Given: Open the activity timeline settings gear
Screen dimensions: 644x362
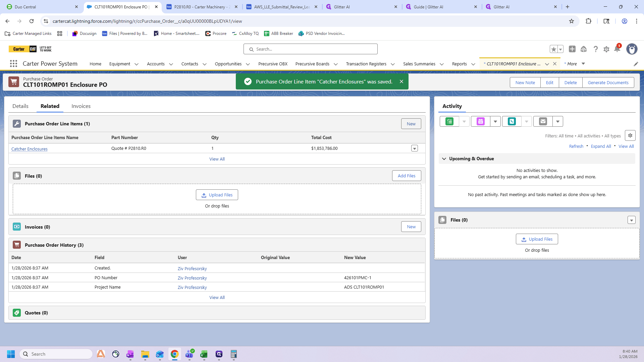Looking at the screenshot, I should [x=630, y=135].
